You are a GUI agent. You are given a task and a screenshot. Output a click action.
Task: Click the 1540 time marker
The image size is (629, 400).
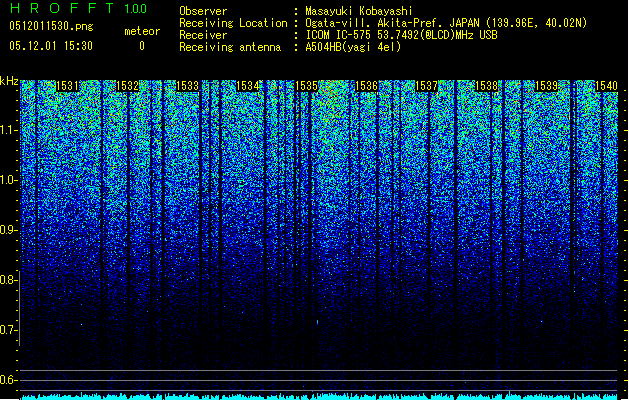tap(606, 86)
